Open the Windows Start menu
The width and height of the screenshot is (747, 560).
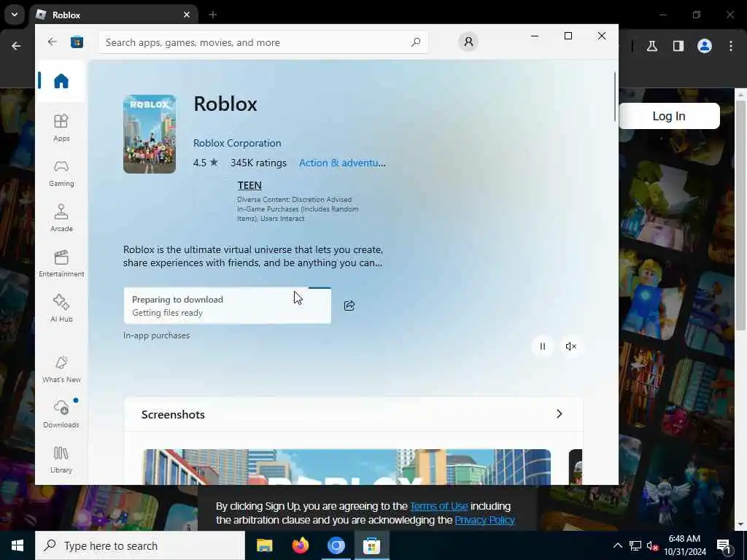[x=18, y=545]
